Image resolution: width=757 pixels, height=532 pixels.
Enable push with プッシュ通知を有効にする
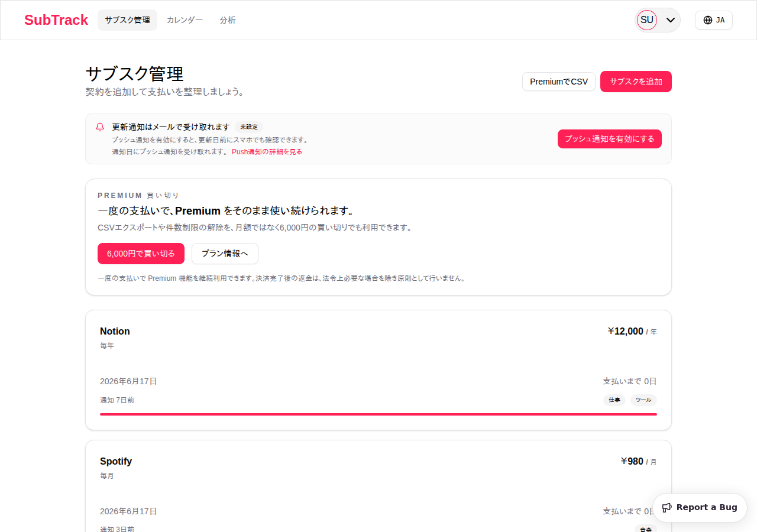click(x=610, y=139)
